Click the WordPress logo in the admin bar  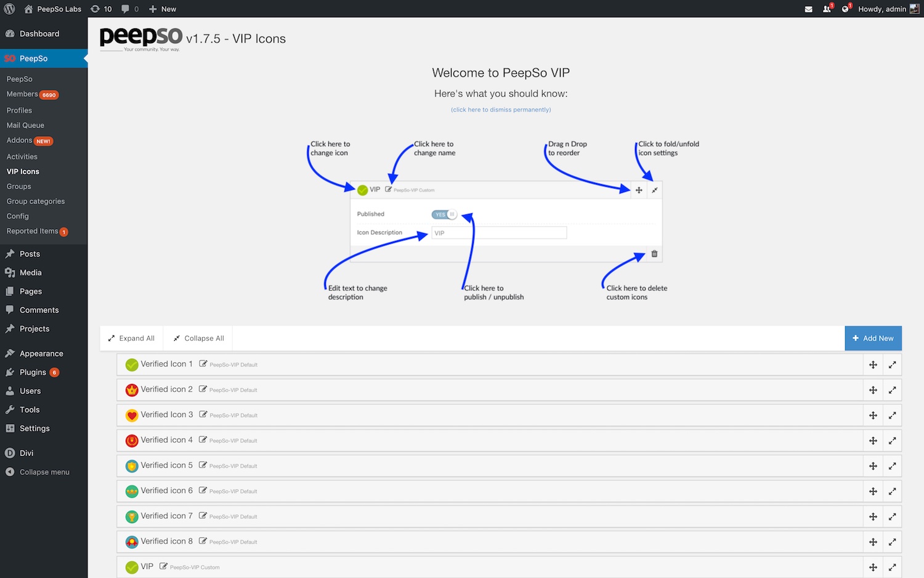[x=10, y=9]
